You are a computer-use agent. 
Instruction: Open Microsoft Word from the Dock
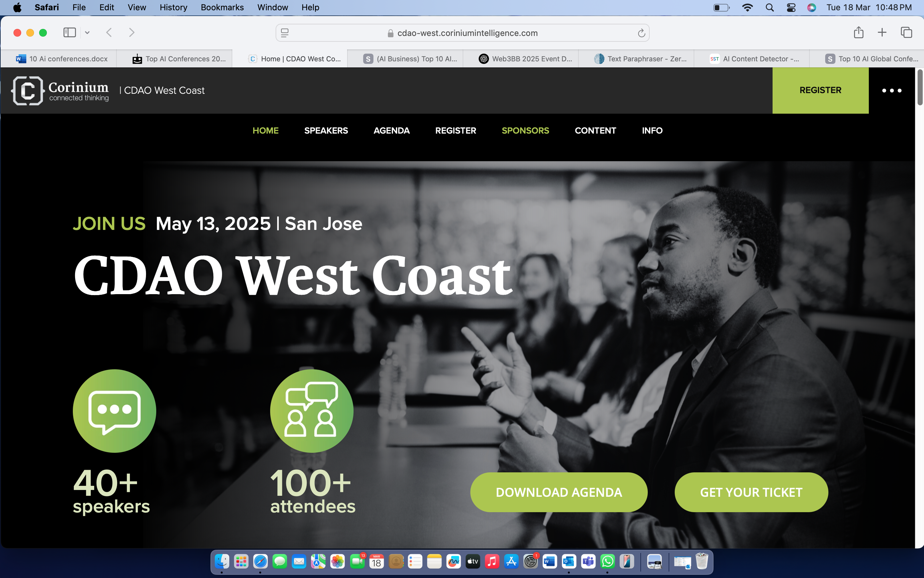coord(550,562)
